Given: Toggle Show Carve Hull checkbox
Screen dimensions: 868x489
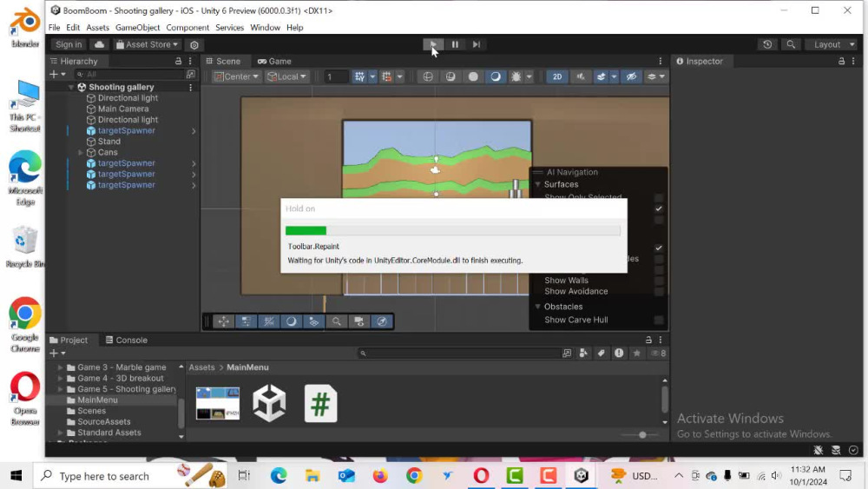Looking at the screenshot, I should pyautogui.click(x=658, y=320).
